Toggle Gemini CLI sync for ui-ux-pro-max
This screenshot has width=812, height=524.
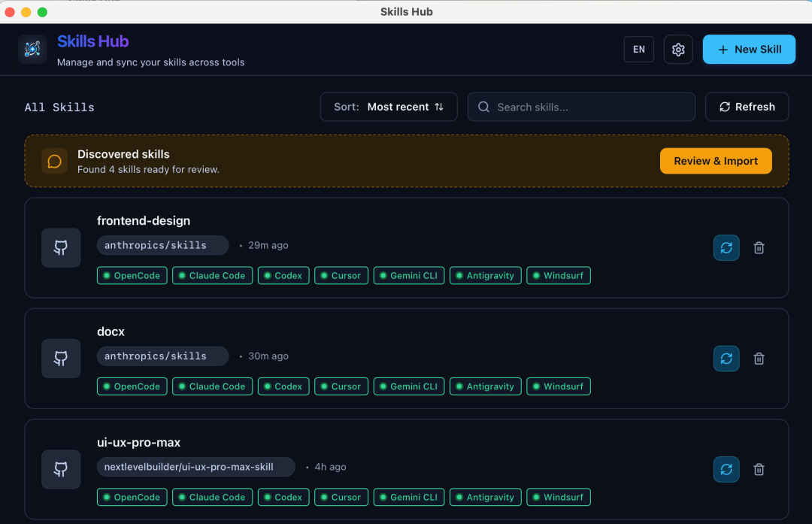(x=408, y=497)
